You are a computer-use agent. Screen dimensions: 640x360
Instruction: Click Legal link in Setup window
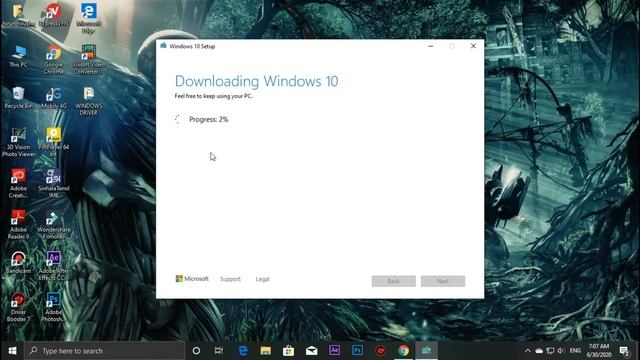coord(262,279)
